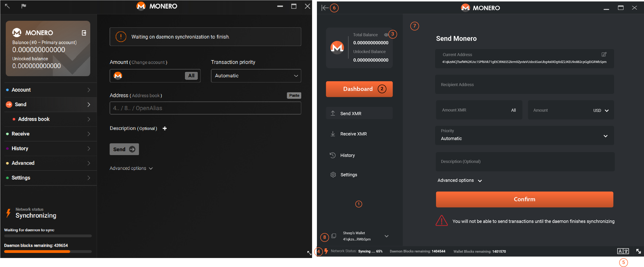The image size is (644, 267).
Task: Click the orange Dashboard button
Action: point(359,89)
